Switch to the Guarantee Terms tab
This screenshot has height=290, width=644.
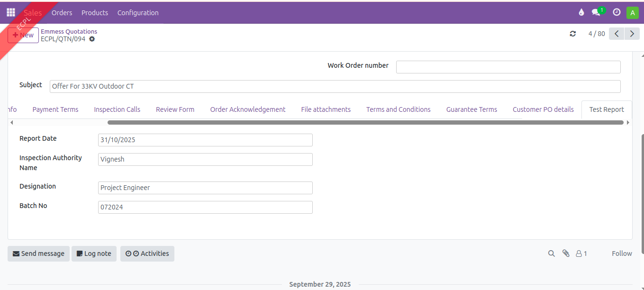click(472, 109)
